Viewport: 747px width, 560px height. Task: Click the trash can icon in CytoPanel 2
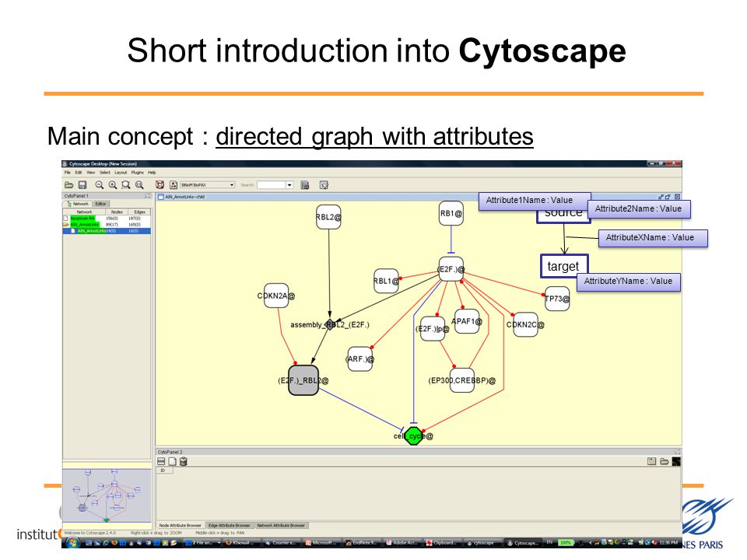(184, 461)
